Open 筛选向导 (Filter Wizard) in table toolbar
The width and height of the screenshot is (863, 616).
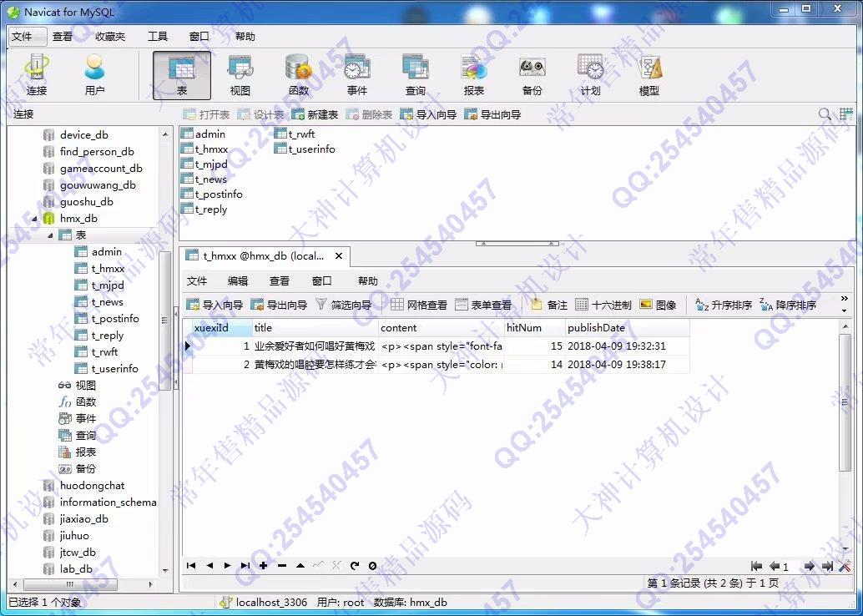point(343,305)
